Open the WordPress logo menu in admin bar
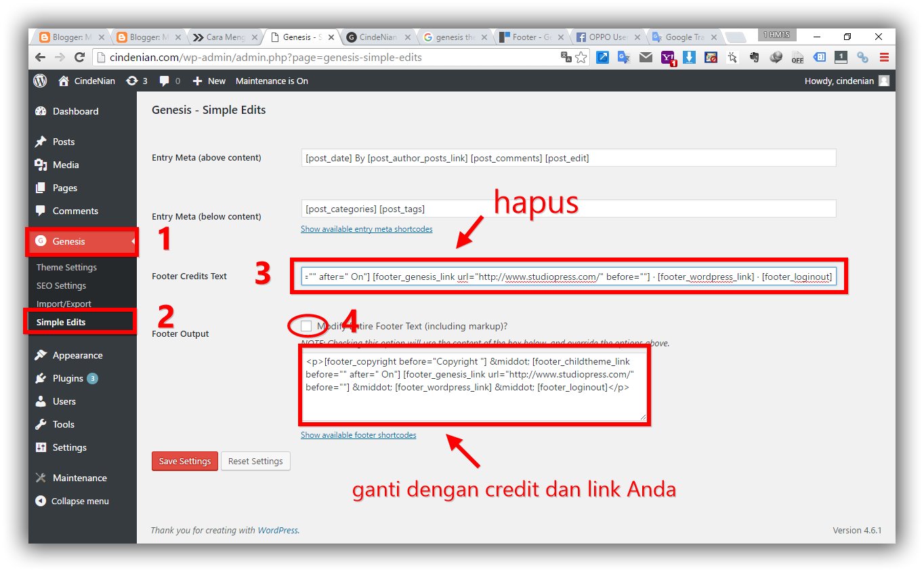Viewport: 924px width, 572px height. (41, 81)
